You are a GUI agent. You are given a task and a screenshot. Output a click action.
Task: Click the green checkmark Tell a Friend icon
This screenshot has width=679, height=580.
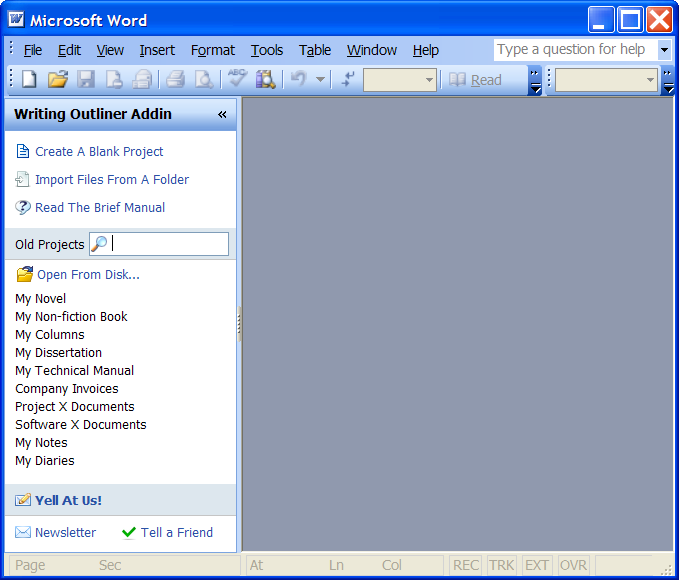click(129, 532)
